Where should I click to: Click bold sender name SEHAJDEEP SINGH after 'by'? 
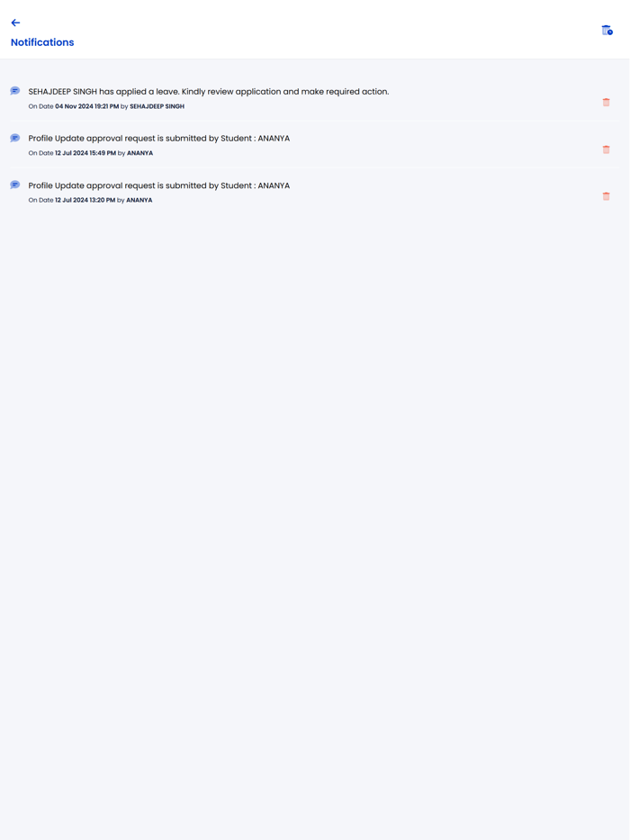pos(157,106)
